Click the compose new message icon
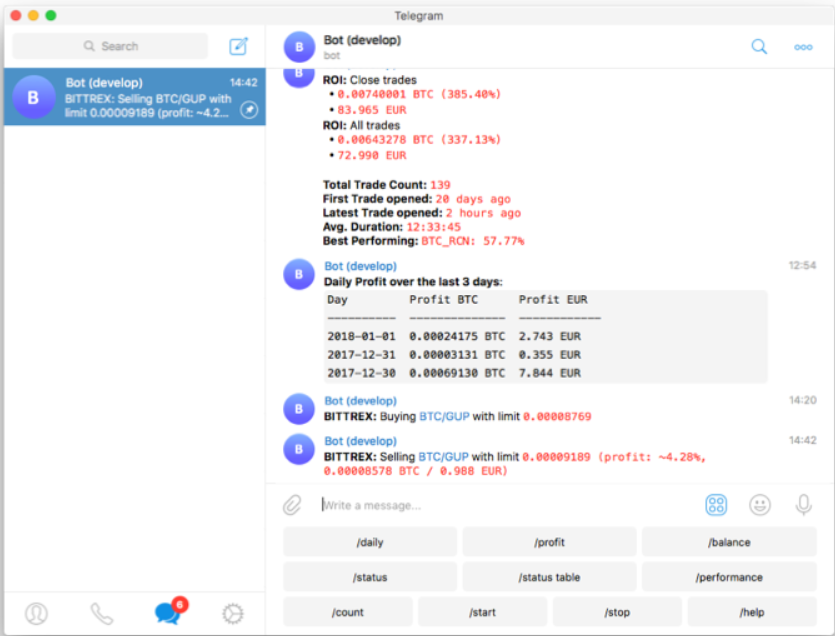The image size is (835, 636). (238, 46)
